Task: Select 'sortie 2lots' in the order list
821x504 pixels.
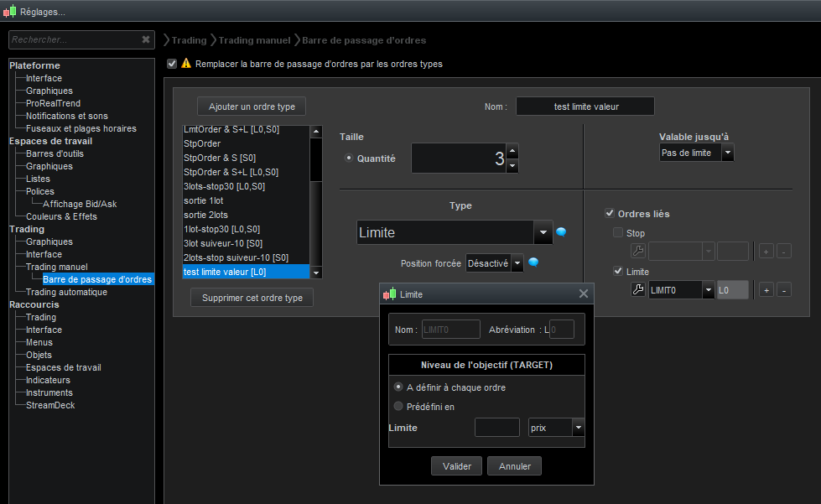Action: (x=246, y=215)
